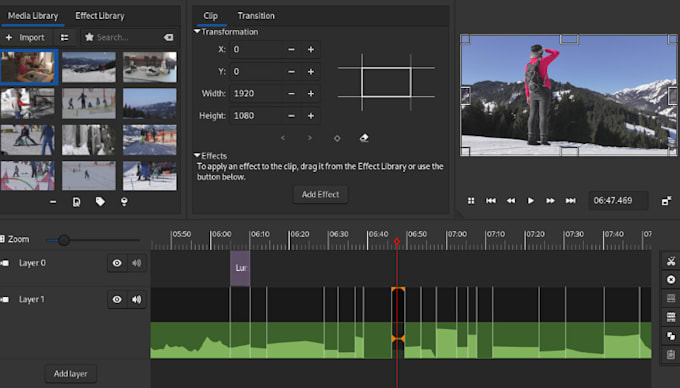Viewport: 680px width, 388px height.
Task: Copy the selected clip
Action: tap(670, 336)
